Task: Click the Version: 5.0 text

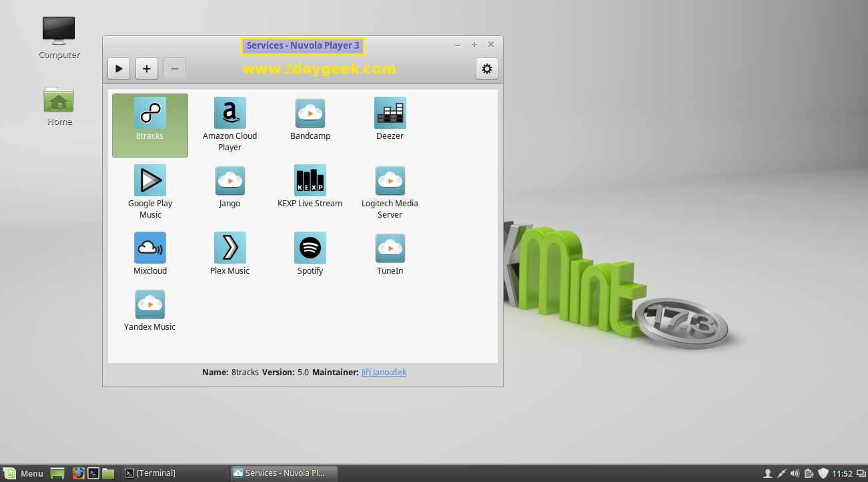Action: (286, 372)
